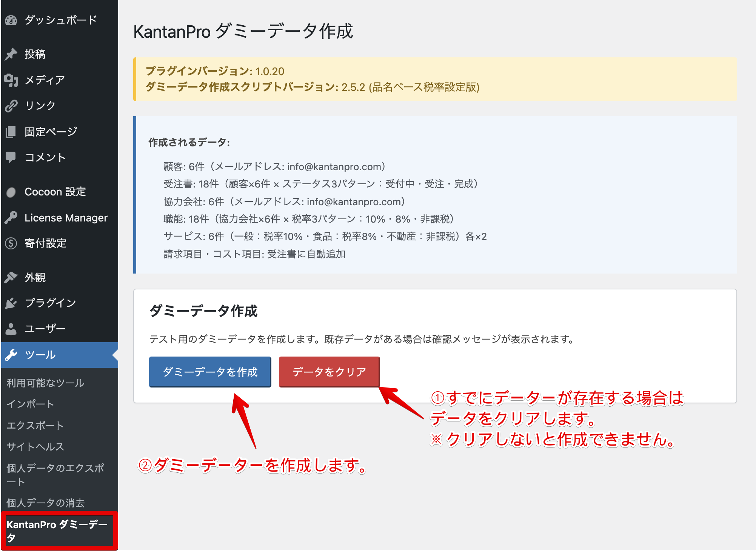This screenshot has height=552, width=756.
Task: Click the key icon beside License Manager
Action: pos(11,218)
